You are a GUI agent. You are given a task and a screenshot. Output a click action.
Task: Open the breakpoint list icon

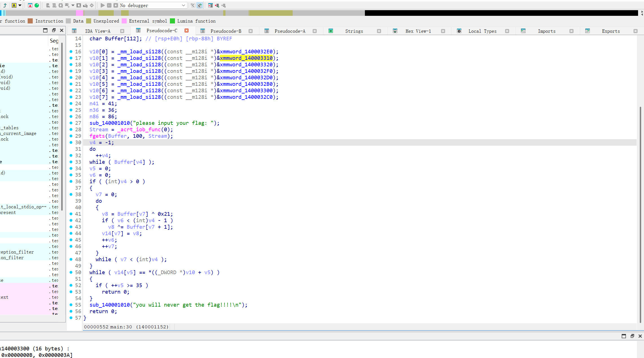click(x=211, y=5)
